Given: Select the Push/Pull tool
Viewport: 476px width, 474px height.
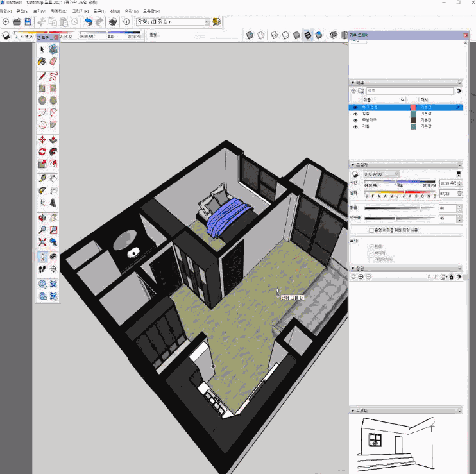Looking at the screenshot, I should tap(53, 140).
